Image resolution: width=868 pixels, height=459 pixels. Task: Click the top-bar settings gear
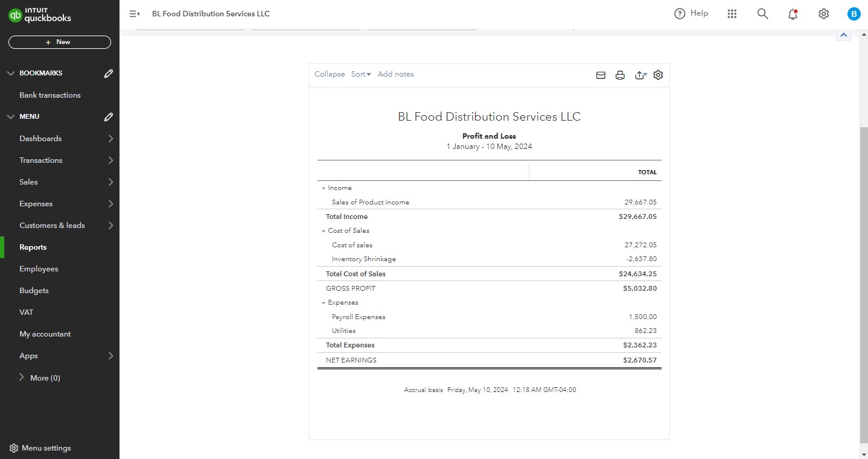(823, 14)
